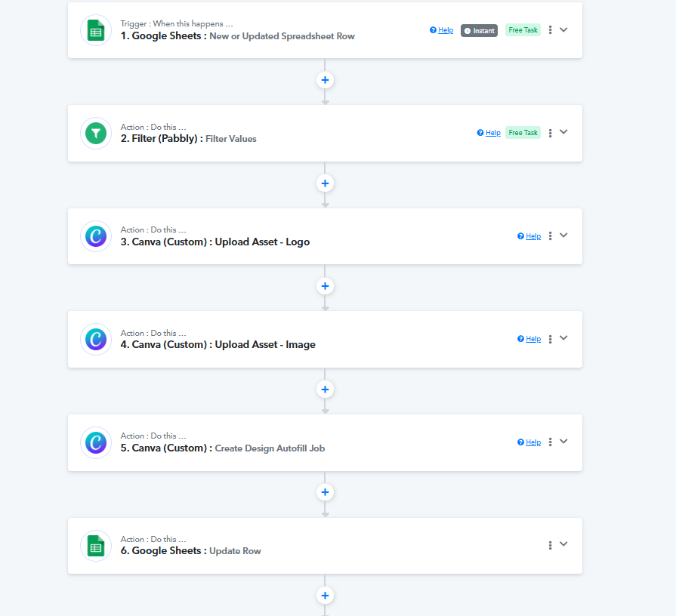
Task: Open three-dot menu for Upload Asset - Logo step
Action: pyautogui.click(x=550, y=236)
